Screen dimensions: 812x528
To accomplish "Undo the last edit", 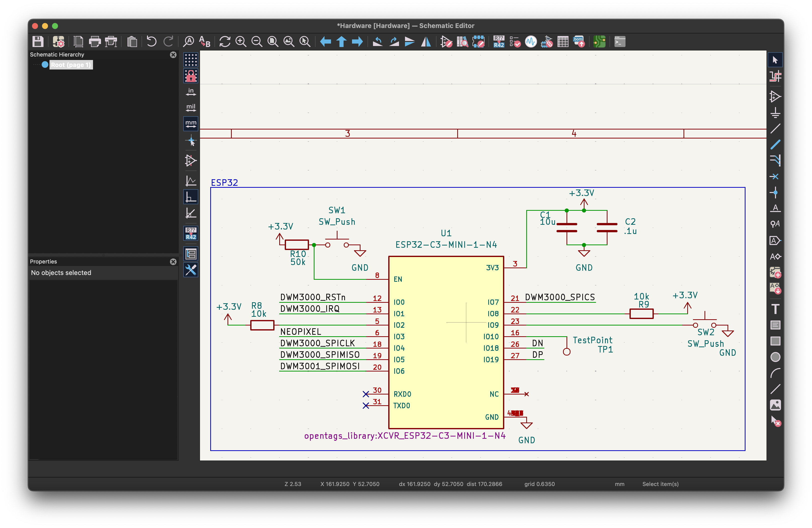I will point(151,41).
